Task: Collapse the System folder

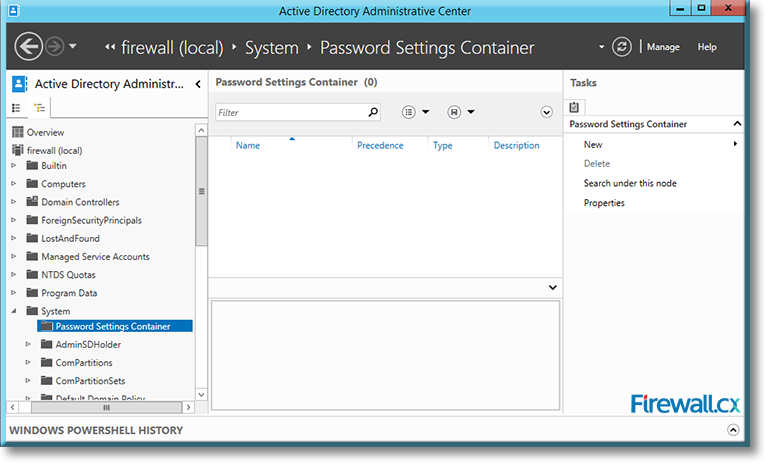Action: [14, 311]
